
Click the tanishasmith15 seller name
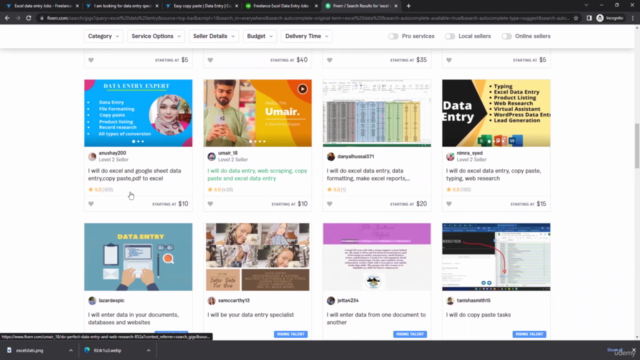coord(473,300)
